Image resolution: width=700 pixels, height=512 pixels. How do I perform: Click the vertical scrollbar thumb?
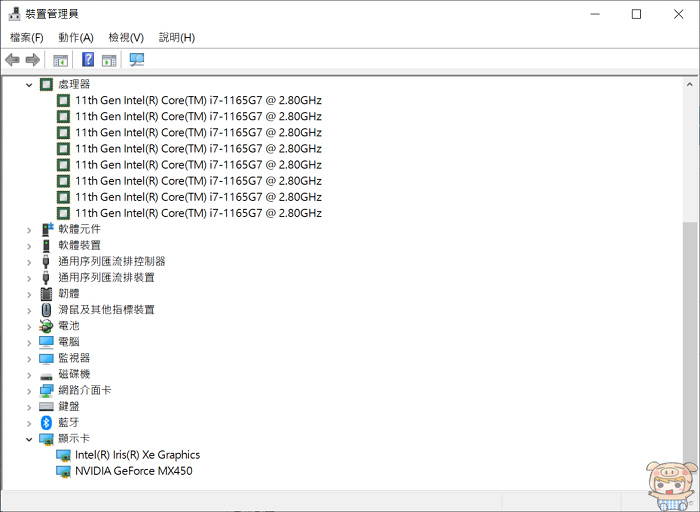point(689,346)
